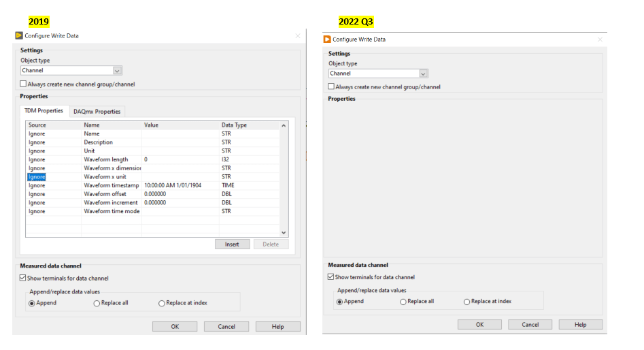644x350 pixels.
Task: Confirm with OK in 2022 Q3 dialog
Action: point(479,325)
